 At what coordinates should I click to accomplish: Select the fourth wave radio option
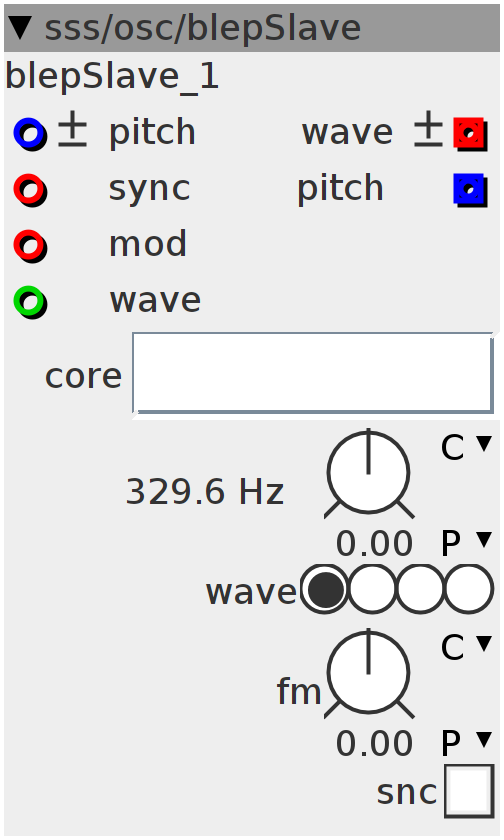[x=469, y=589]
